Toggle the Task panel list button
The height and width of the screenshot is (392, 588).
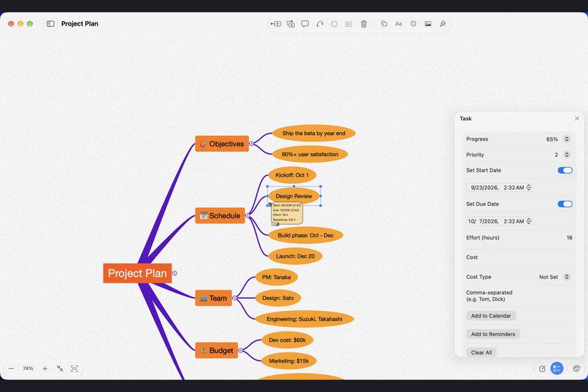[x=557, y=369]
